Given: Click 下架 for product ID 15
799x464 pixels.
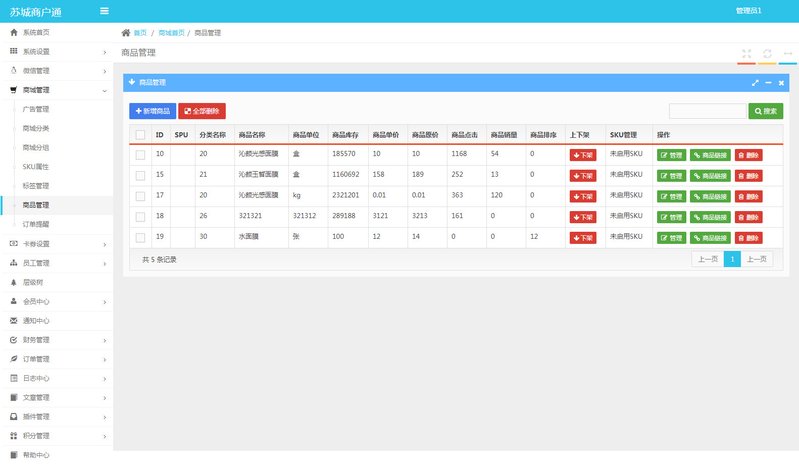Looking at the screenshot, I should [x=582, y=176].
